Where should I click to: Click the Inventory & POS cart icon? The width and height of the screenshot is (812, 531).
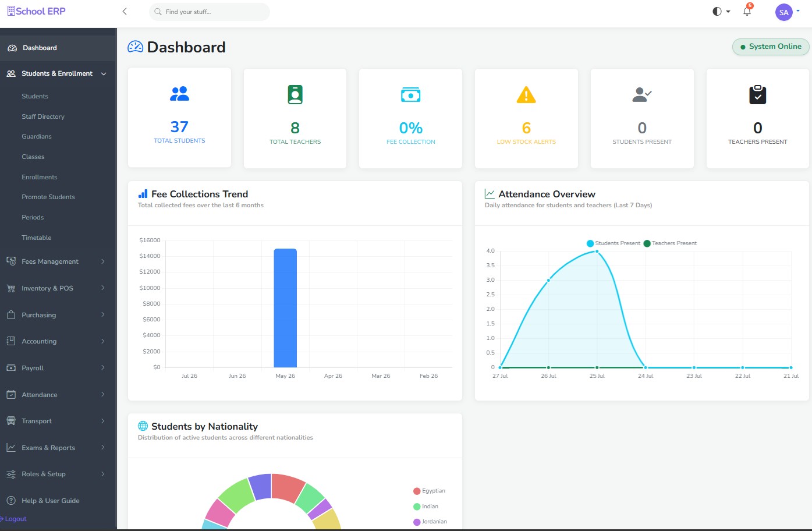point(11,288)
